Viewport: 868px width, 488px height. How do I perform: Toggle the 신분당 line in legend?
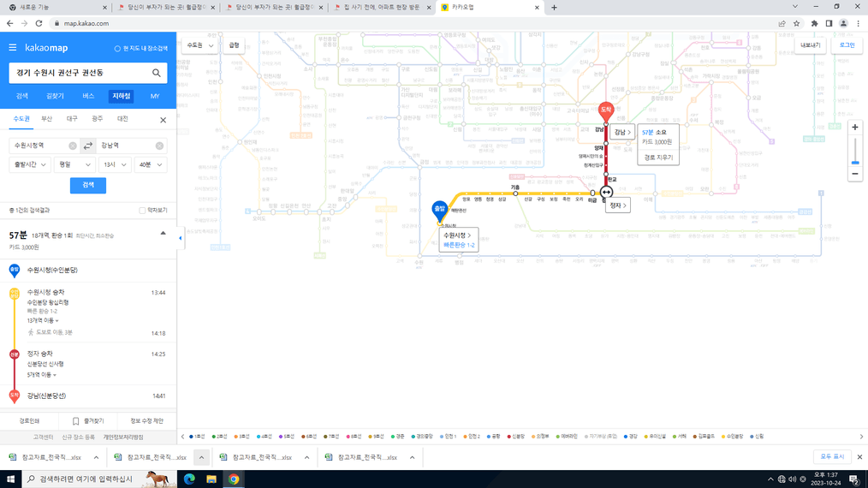point(516,437)
